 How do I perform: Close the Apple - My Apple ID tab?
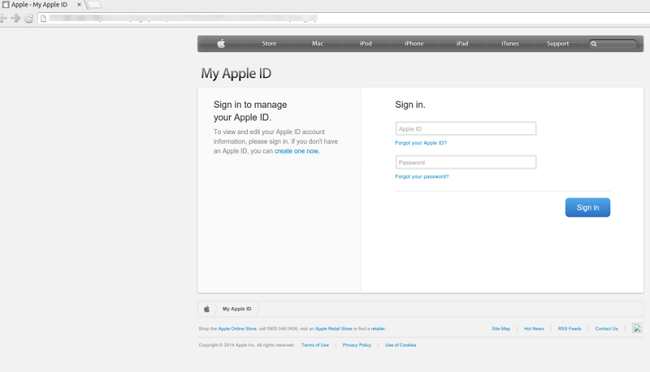[79, 5]
